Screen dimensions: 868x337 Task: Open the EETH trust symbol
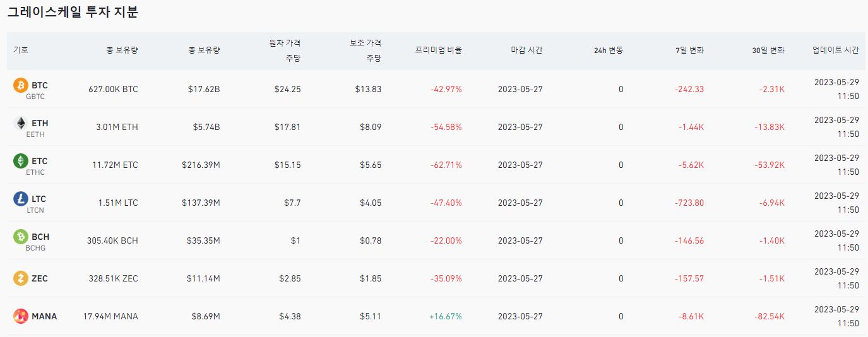click(x=35, y=134)
